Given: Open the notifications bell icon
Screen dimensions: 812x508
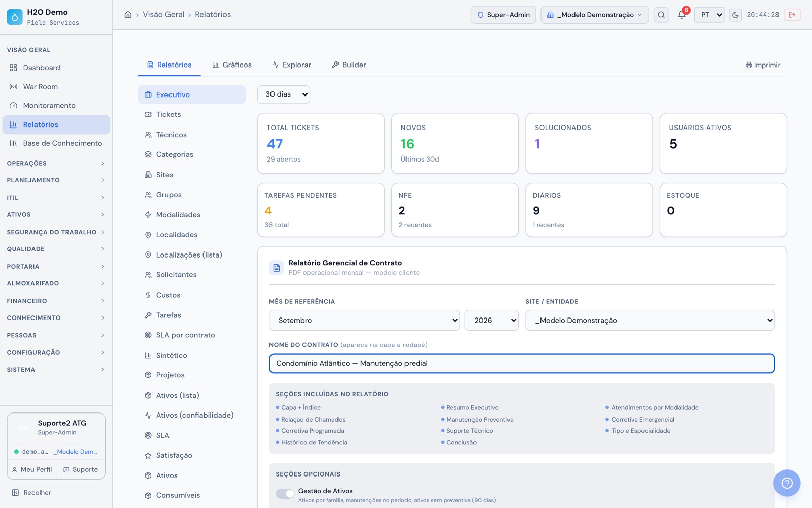Looking at the screenshot, I should (682, 15).
